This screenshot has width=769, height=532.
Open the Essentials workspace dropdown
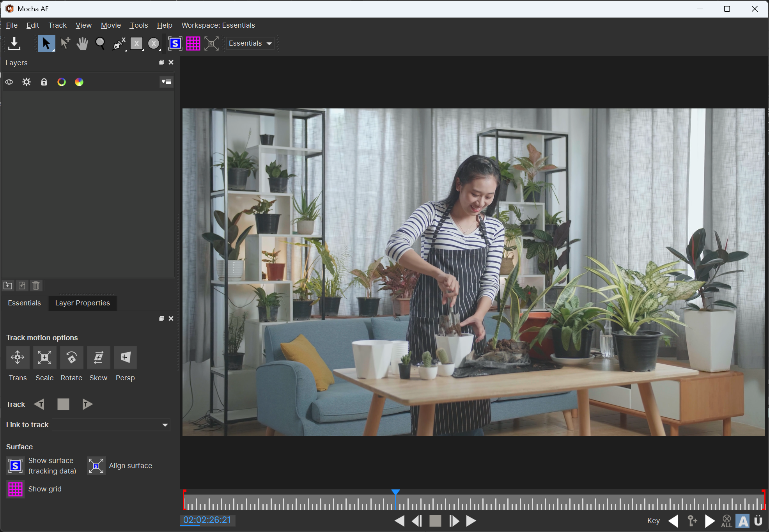click(250, 43)
